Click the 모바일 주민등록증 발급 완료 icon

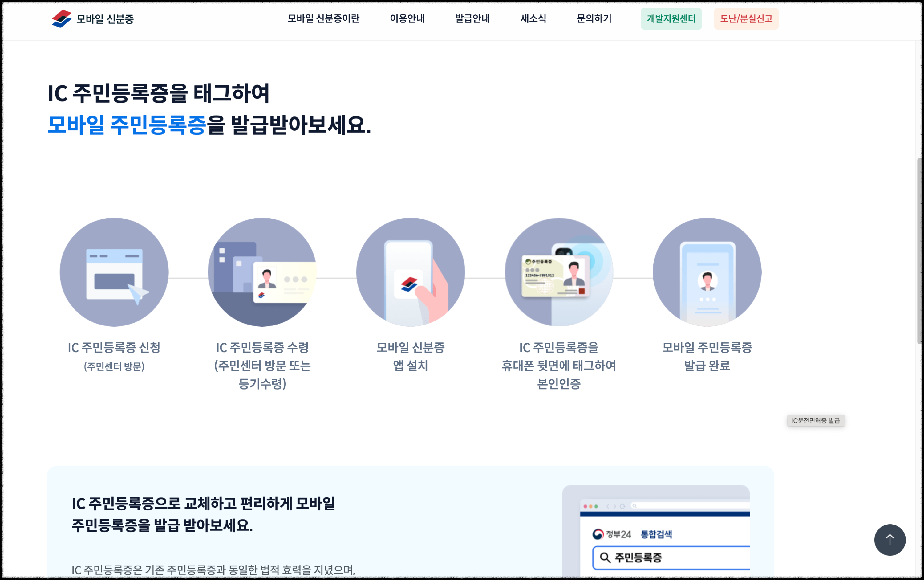click(707, 272)
